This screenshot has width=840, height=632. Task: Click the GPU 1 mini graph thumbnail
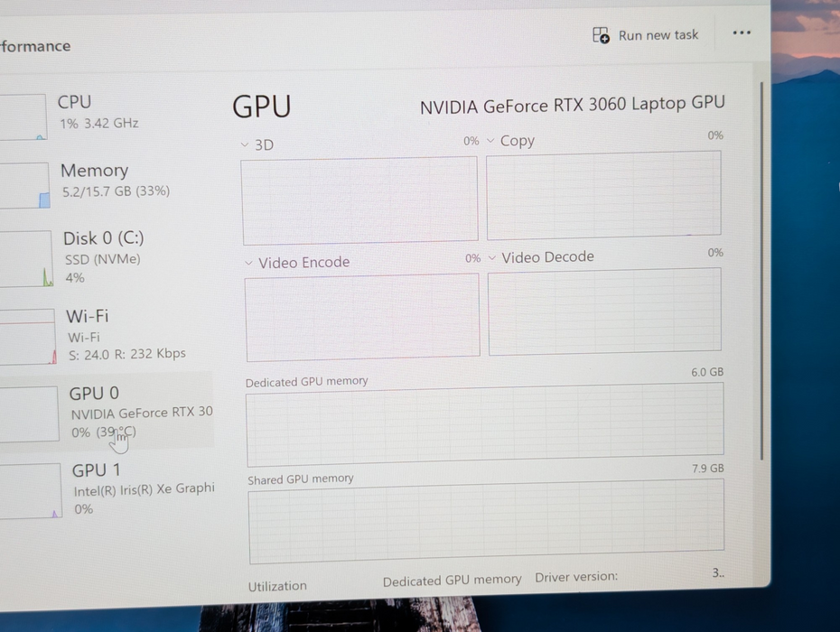pyautogui.click(x=31, y=491)
